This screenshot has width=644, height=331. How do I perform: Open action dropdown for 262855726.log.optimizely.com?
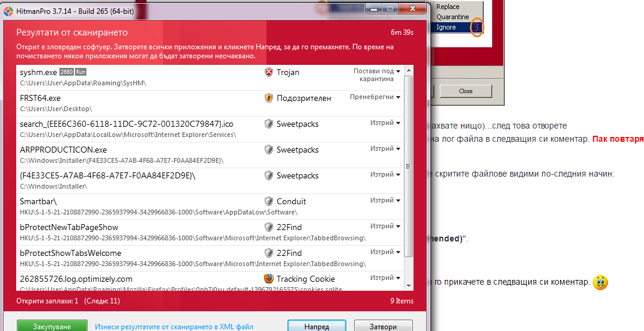tap(385, 278)
